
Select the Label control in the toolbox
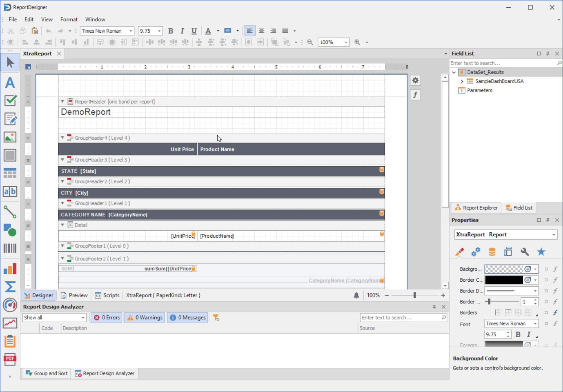click(x=10, y=83)
